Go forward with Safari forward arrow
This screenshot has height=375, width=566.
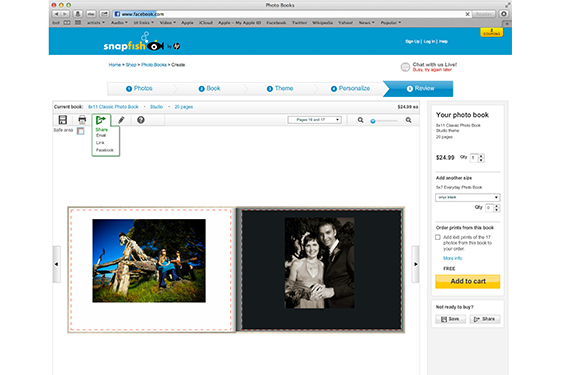pos(65,14)
